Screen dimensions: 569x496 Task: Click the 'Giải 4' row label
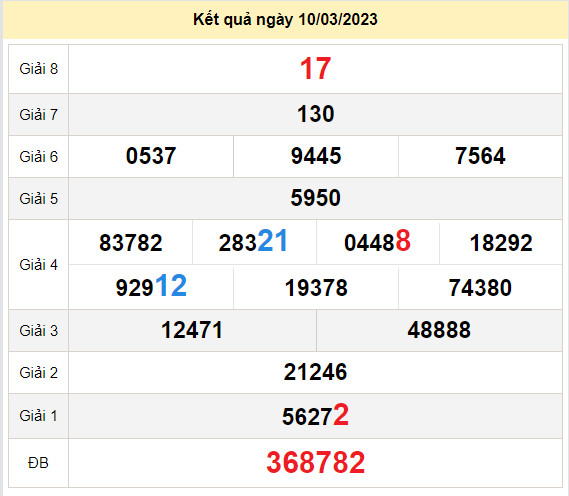pos(38,265)
